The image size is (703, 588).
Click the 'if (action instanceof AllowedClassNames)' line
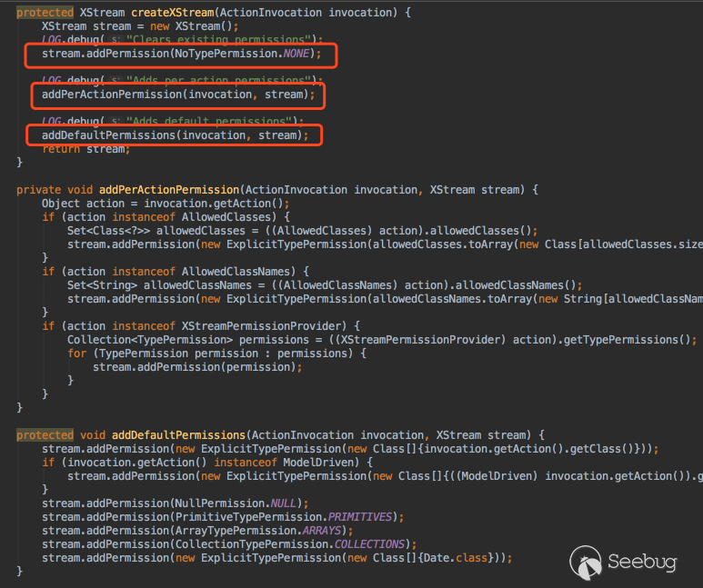click(x=176, y=272)
